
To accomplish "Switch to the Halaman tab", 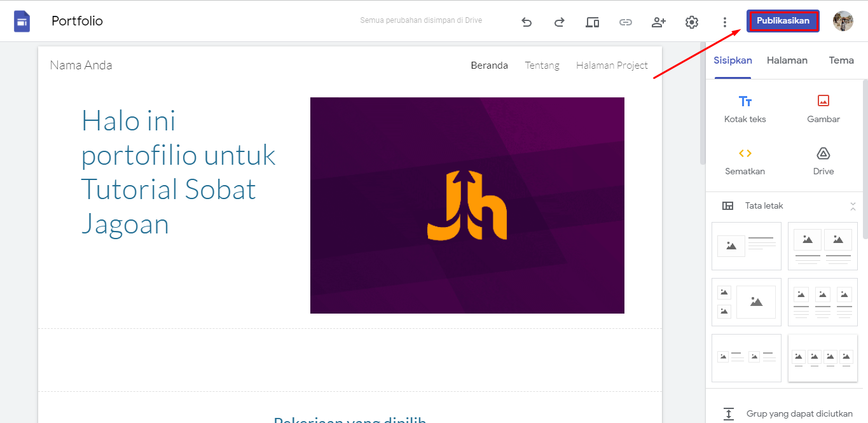I will [787, 60].
